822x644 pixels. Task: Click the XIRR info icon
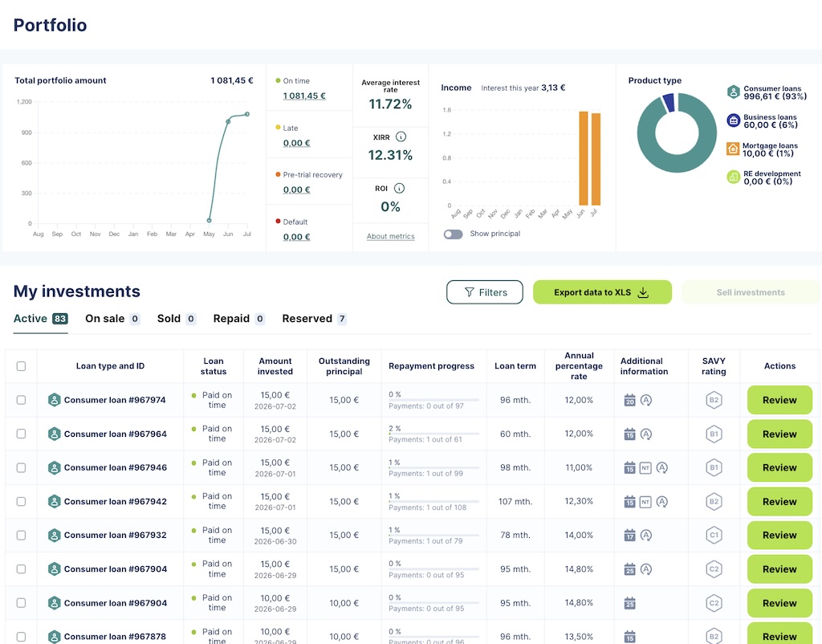[401, 137]
